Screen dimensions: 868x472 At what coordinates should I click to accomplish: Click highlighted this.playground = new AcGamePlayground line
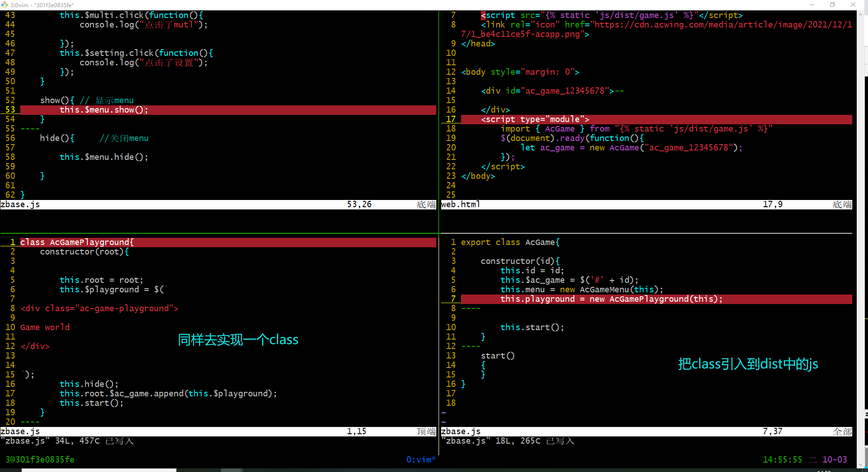[656, 299]
